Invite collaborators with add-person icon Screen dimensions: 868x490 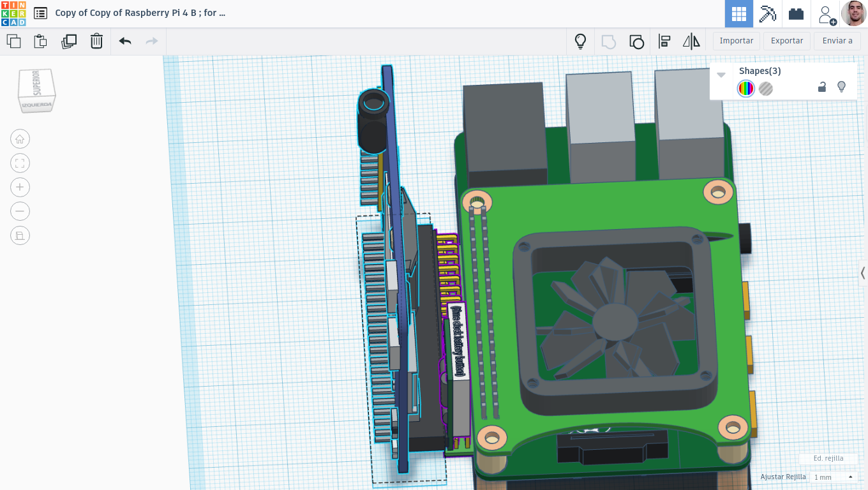(x=826, y=14)
